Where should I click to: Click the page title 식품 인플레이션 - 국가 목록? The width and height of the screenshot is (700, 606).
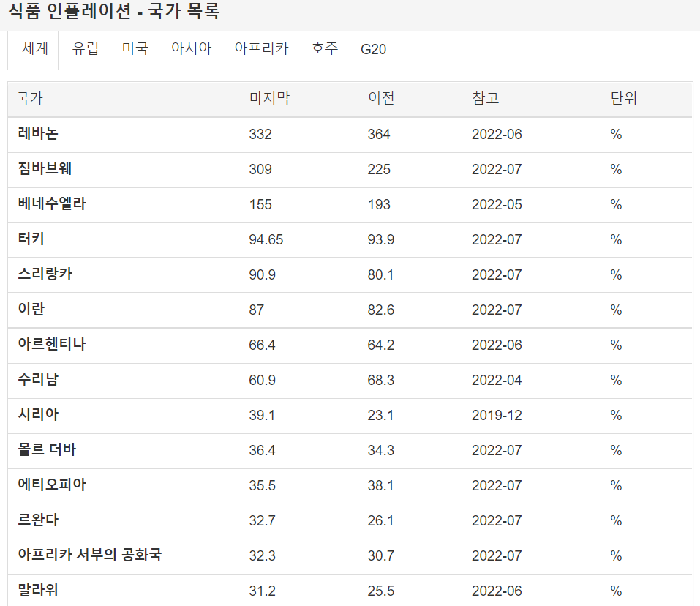[x=114, y=11]
